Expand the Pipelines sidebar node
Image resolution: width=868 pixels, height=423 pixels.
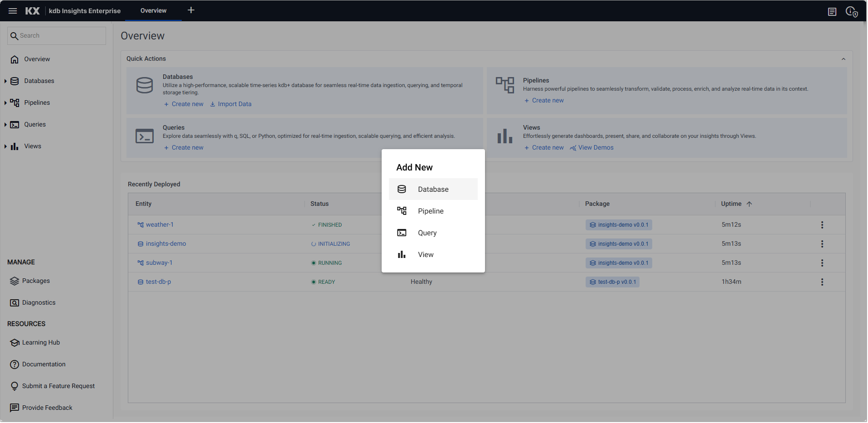[x=5, y=103]
